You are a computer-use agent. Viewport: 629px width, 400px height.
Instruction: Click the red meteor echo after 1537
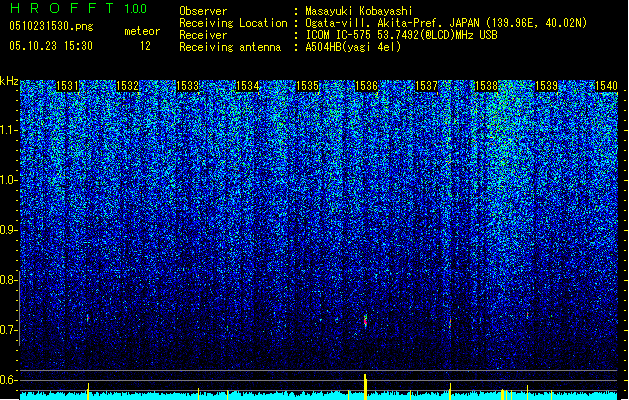450,323
